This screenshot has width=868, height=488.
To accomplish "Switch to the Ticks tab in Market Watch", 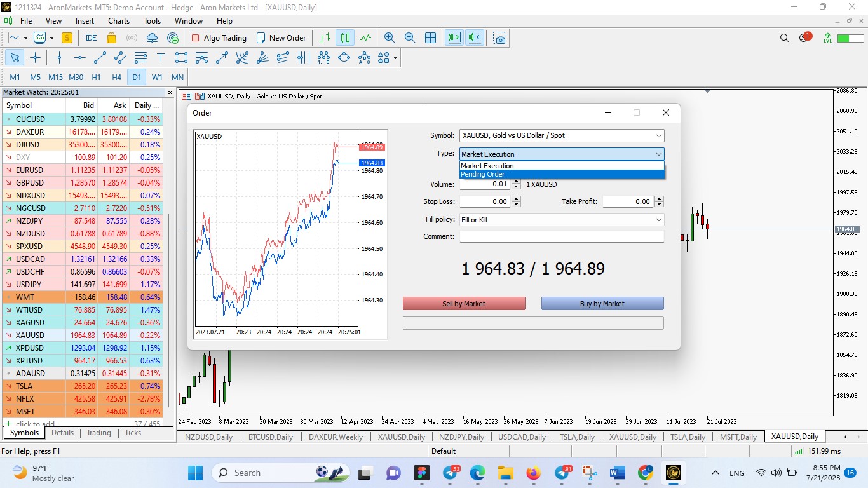I will (x=133, y=433).
